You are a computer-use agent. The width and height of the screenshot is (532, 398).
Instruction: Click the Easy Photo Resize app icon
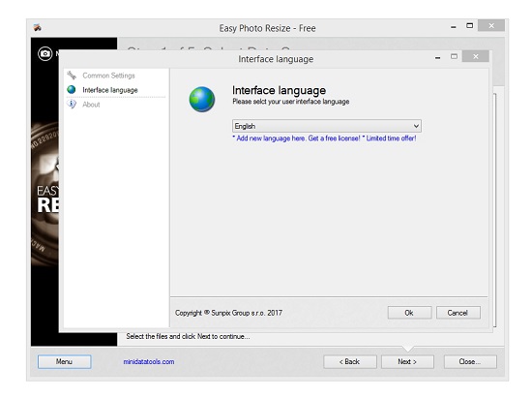point(38,28)
